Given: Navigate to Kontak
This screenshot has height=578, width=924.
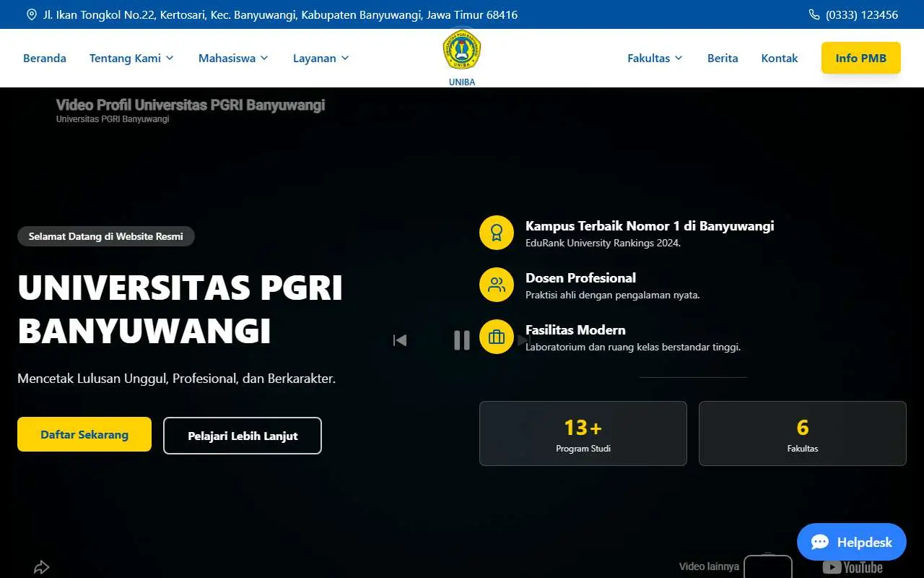Looking at the screenshot, I should 780,58.
